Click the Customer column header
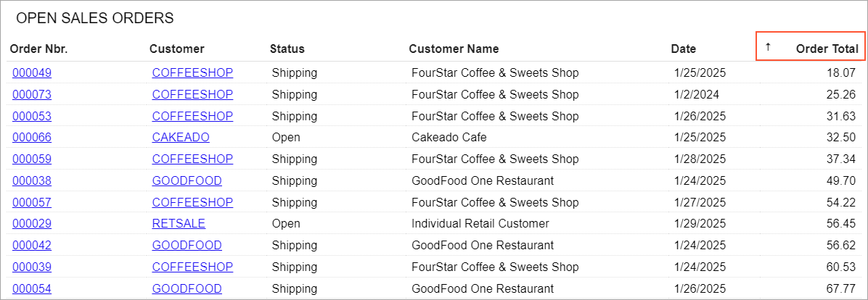The height and width of the screenshot is (300, 868). coord(176,49)
